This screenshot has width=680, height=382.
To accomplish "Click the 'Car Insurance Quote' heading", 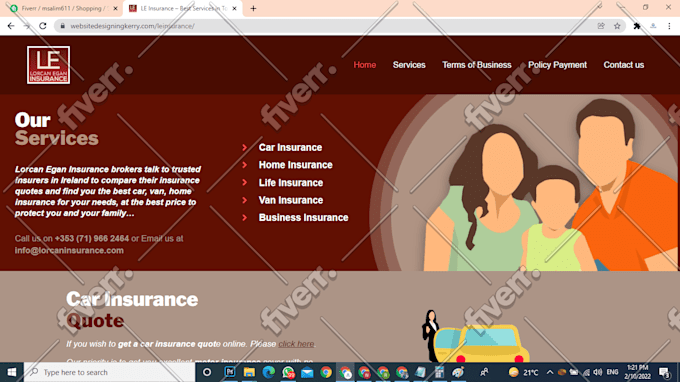I will click(132, 310).
